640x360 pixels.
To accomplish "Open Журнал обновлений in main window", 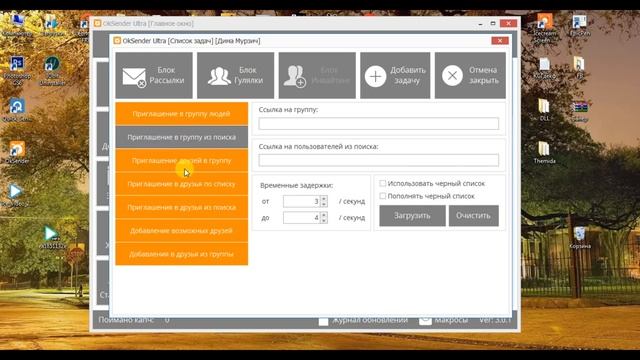I will [363, 320].
